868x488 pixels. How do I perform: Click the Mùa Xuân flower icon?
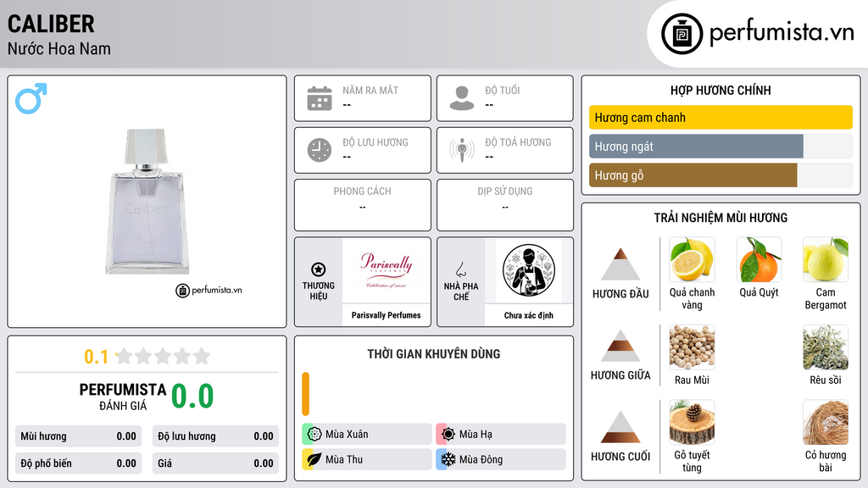click(314, 435)
